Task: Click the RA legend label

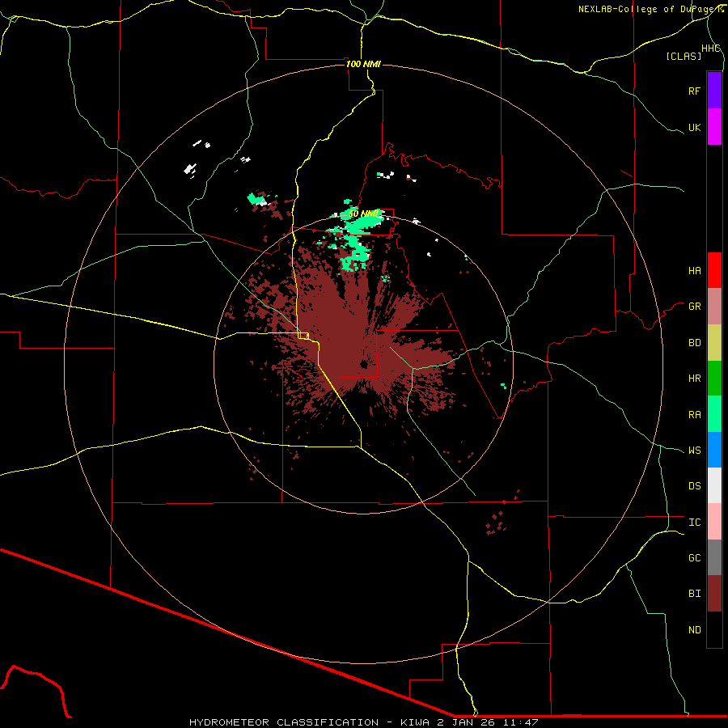Action: pos(694,415)
